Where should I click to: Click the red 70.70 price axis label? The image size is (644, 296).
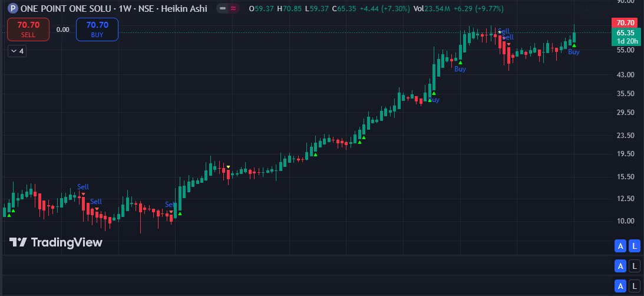[626, 23]
